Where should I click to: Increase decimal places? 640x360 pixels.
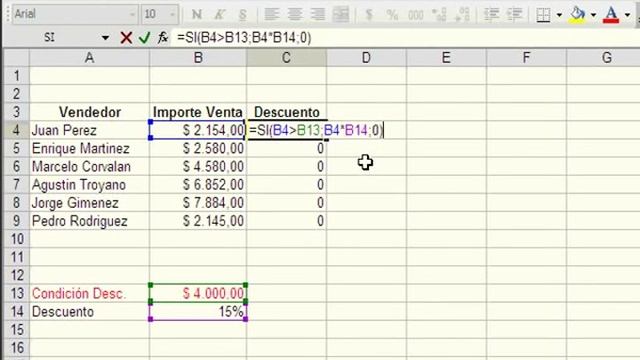coord(439,15)
